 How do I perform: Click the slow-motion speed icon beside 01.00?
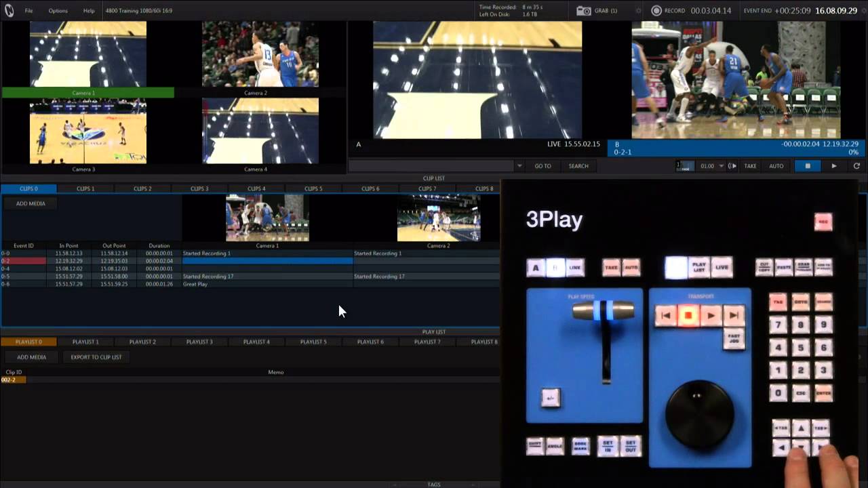click(x=732, y=166)
